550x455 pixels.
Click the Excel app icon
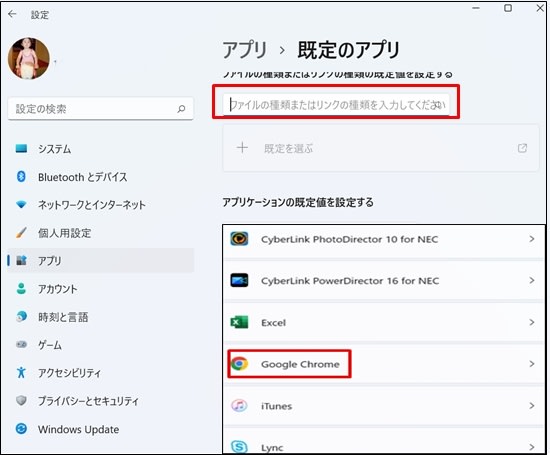(239, 322)
